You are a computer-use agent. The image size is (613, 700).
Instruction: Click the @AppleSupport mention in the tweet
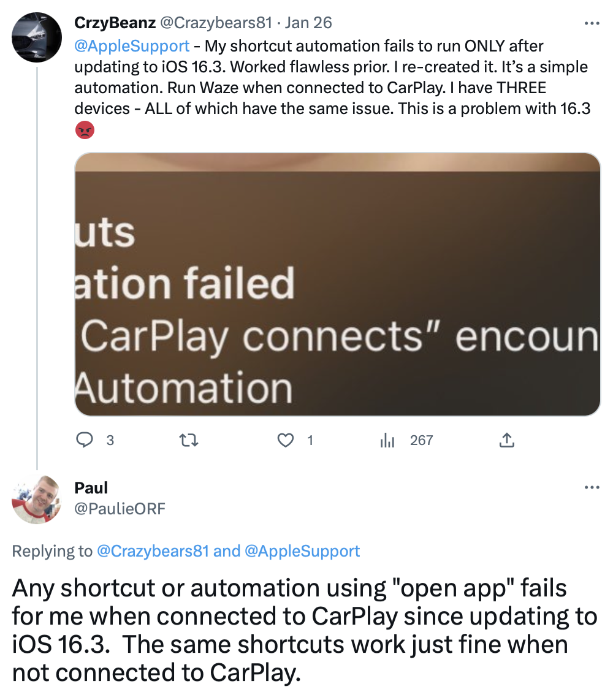pyautogui.click(x=132, y=46)
